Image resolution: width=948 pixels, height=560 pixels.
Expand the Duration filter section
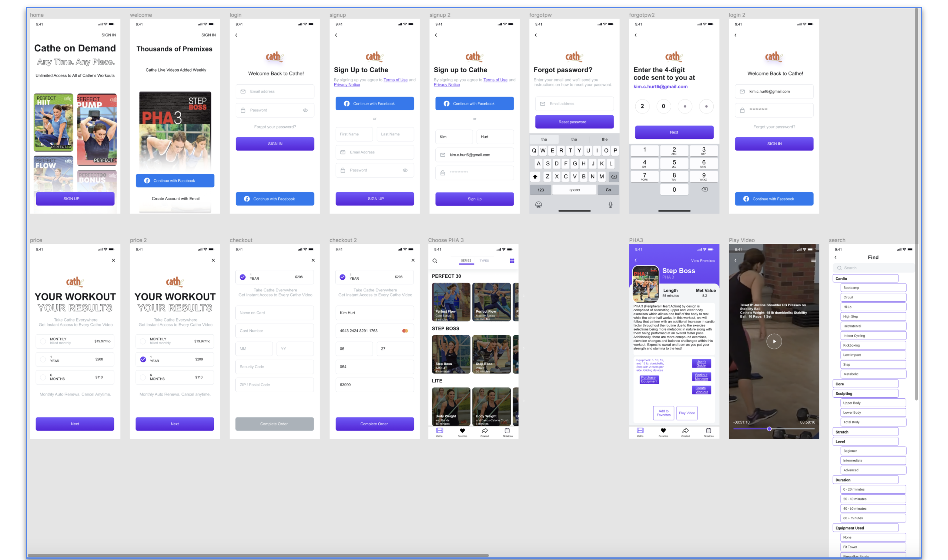[866, 480]
